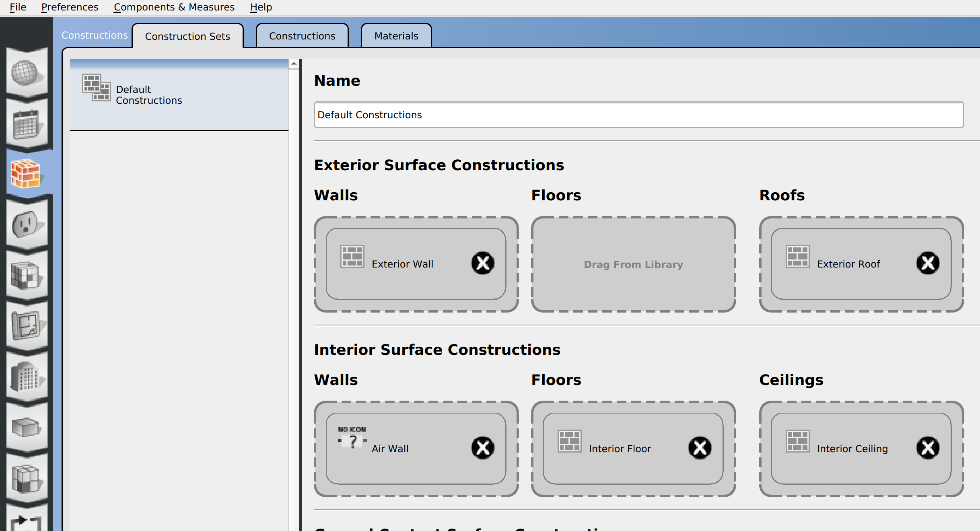Open the Spaces panel icon
980x531 pixels.
pos(27,428)
